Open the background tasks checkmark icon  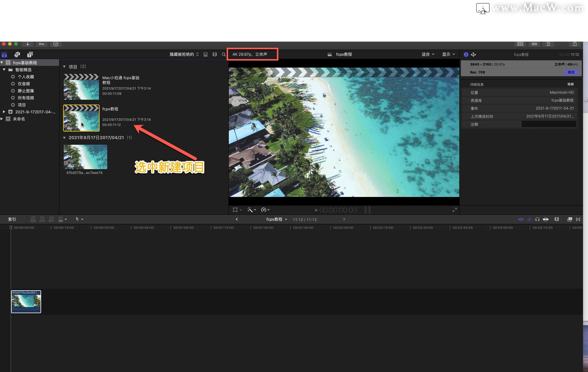(56, 44)
